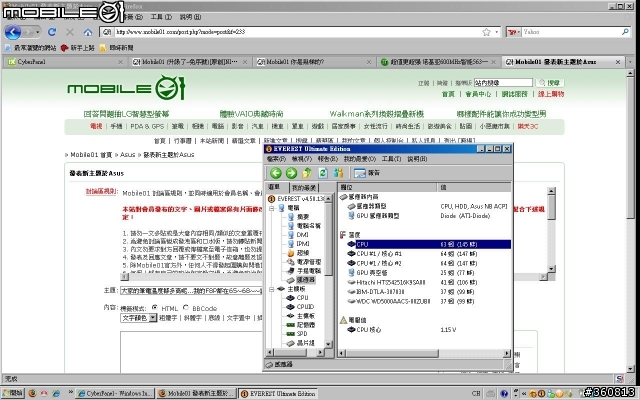This screenshot has height=400, width=640.
Task: Switch to the CyberPanel browser tab
Action: pyautogui.click(x=65, y=62)
